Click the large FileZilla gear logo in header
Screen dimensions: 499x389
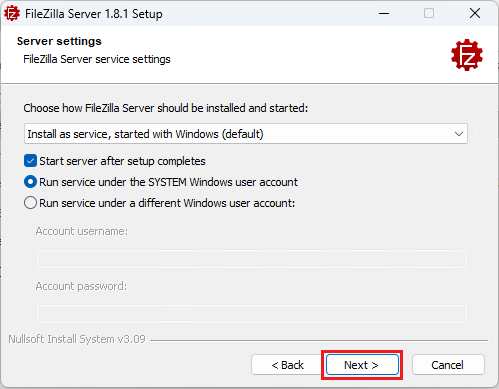(467, 55)
